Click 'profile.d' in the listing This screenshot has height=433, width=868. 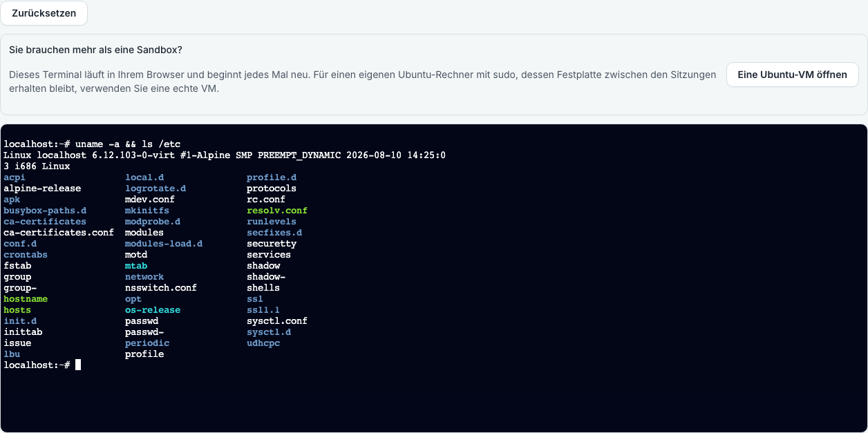[272, 177]
